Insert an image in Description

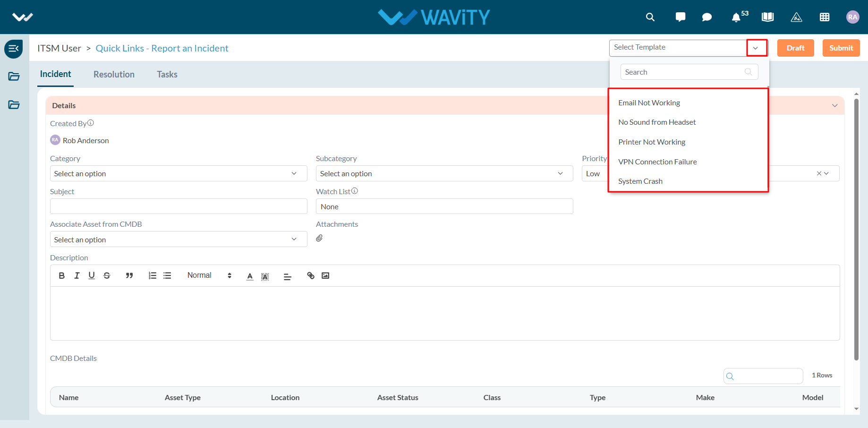pyautogui.click(x=325, y=275)
